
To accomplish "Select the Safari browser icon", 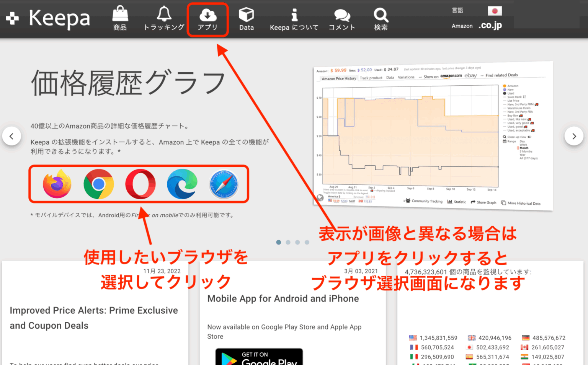I will (x=224, y=184).
